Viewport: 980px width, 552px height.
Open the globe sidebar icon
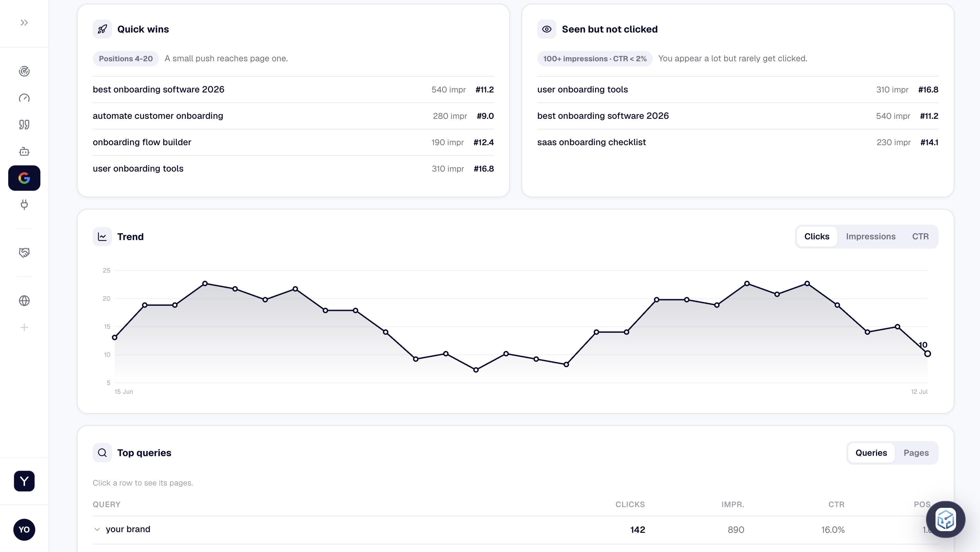click(24, 301)
